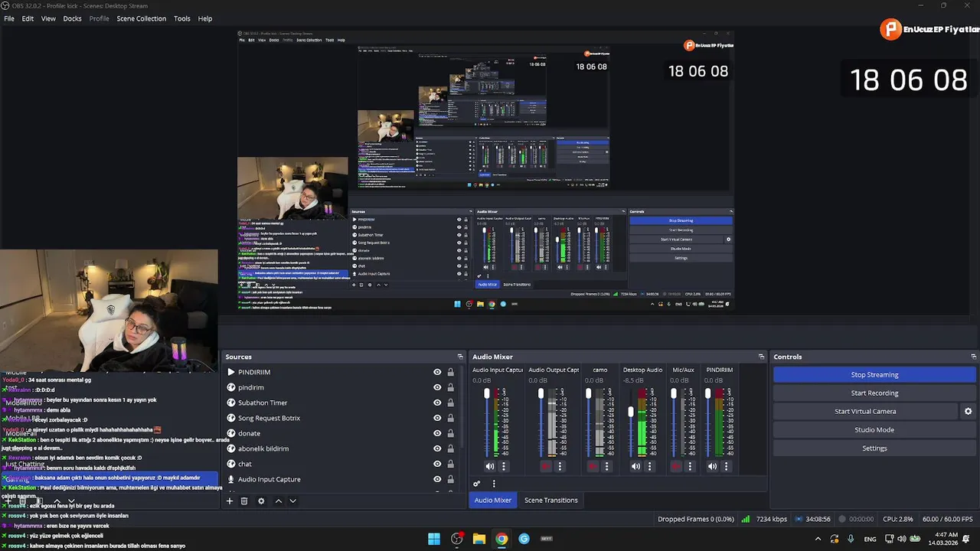Viewport: 980px width, 551px height.
Task: Open virtual camera settings gear icon
Action: 968,411
